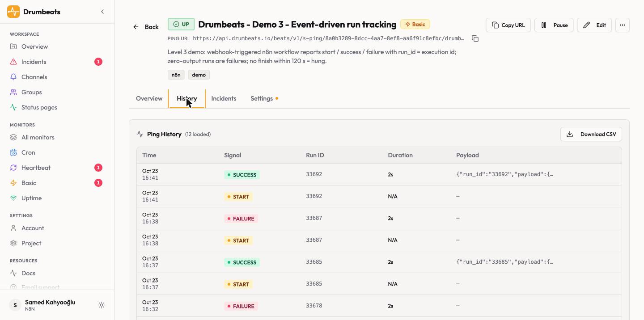This screenshot has width=644, height=320.
Task: Open Cron monitors
Action: 28,152
